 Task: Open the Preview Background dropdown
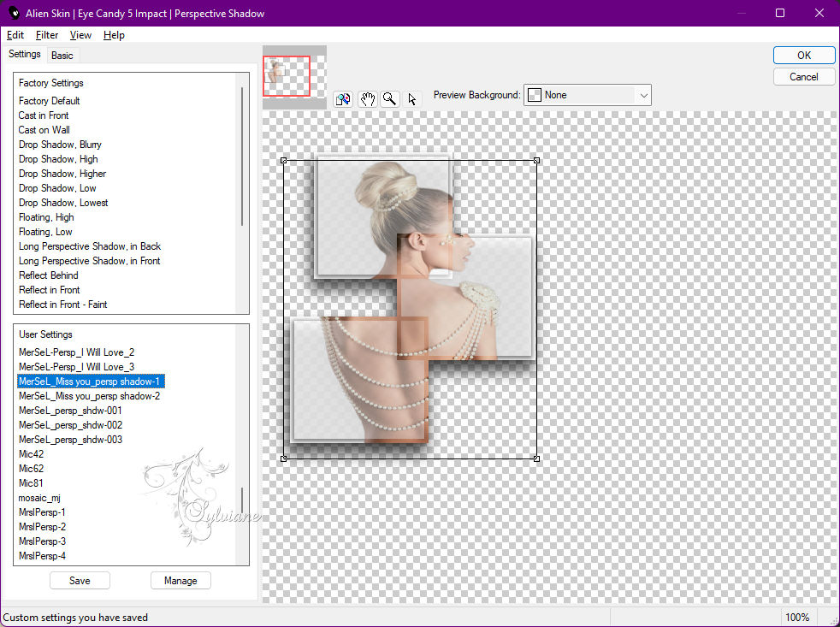[x=587, y=95]
